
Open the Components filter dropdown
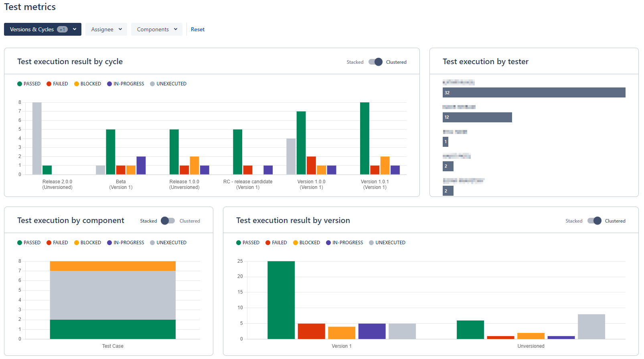click(157, 29)
